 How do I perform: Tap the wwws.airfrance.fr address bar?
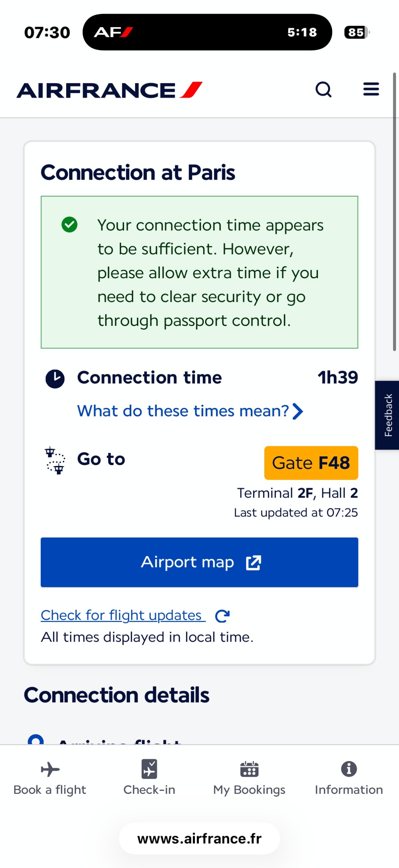coord(199,838)
